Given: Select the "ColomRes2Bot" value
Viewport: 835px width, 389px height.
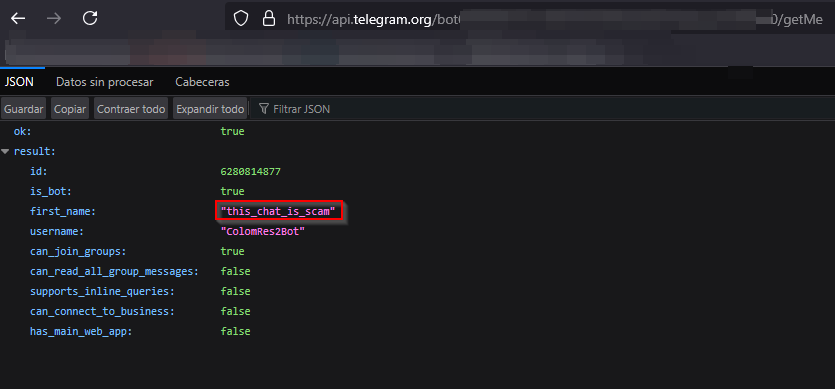Looking at the screenshot, I should pos(263,232).
